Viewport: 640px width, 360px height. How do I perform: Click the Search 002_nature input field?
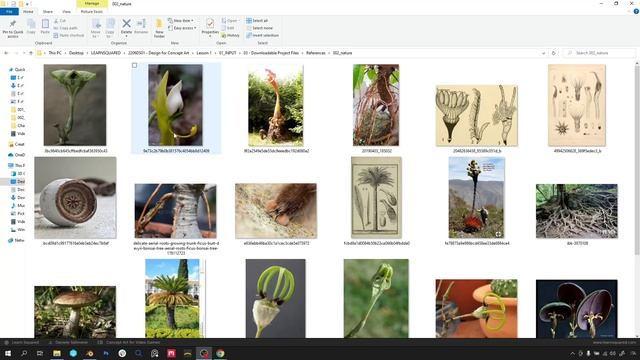click(x=600, y=53)
